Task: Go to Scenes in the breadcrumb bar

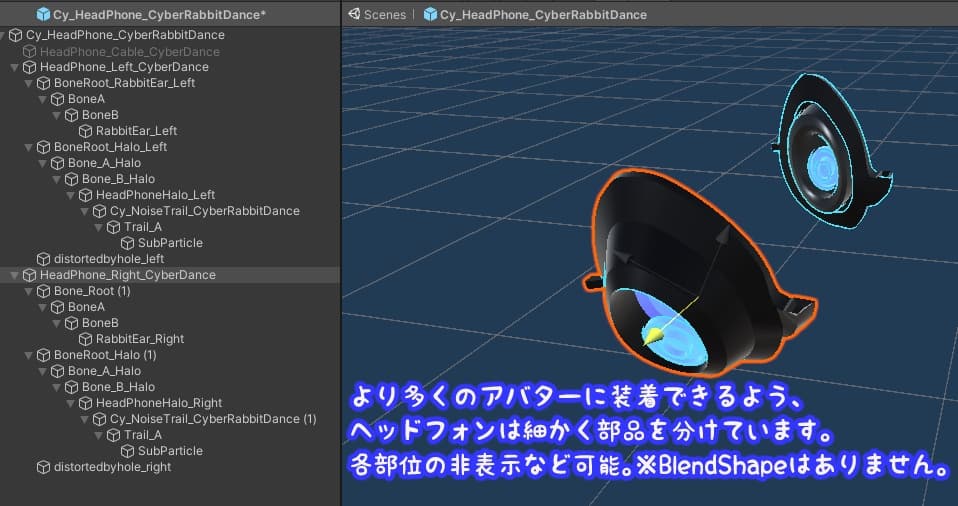Action: tap(384, 14)
